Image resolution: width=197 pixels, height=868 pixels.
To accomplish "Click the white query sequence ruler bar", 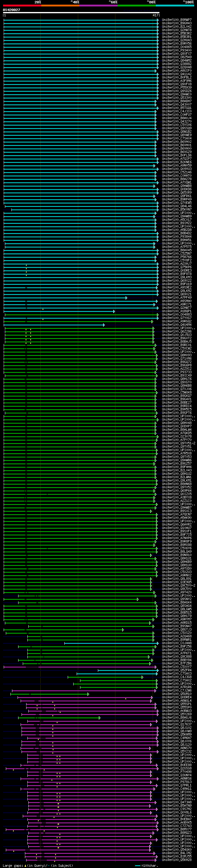I will [81, 12].
